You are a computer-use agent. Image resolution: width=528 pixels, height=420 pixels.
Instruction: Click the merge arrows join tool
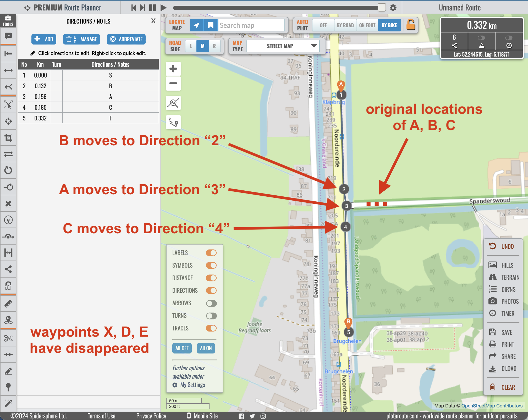pos(8,355)
